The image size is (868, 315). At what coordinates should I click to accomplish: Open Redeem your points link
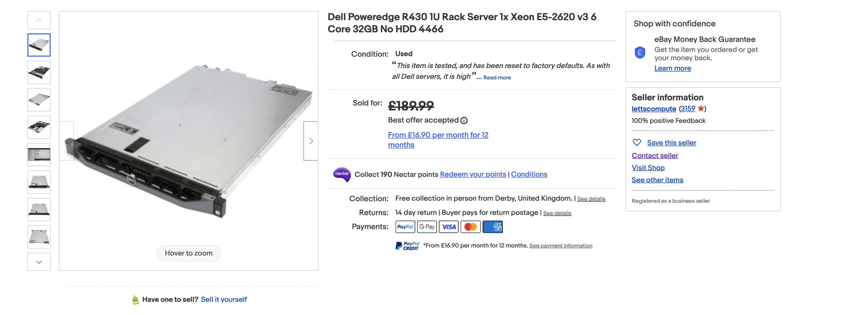(473, 174)
